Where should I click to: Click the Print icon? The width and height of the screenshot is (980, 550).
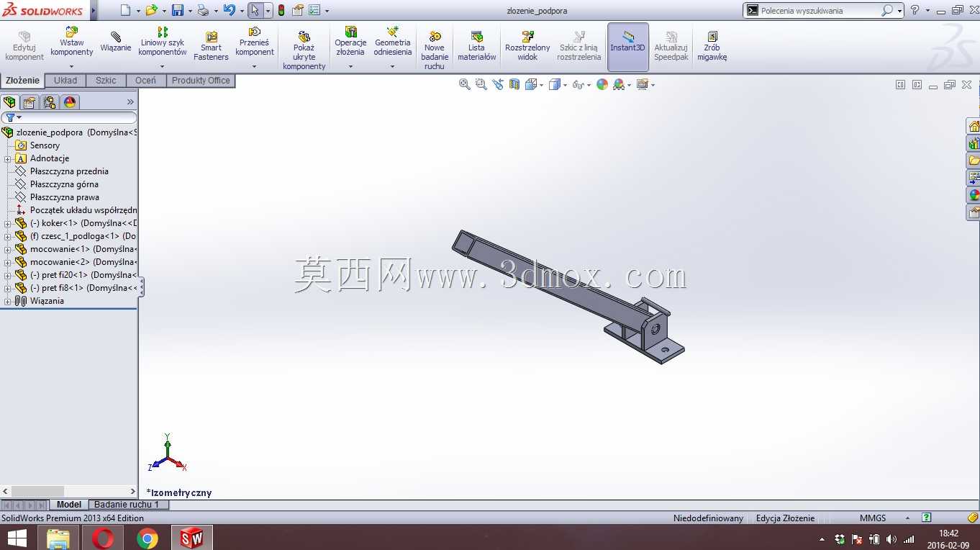(x=203, y=10)
